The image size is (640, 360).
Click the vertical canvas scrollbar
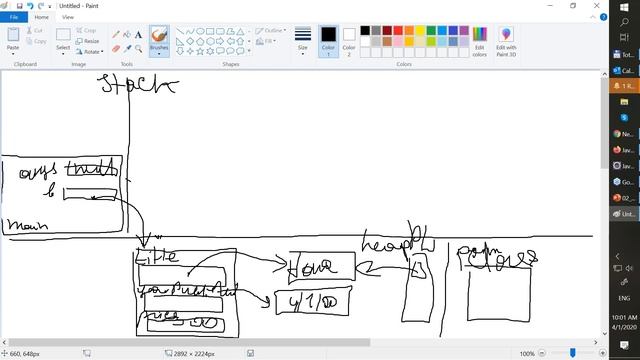pyautogui.click(x=604, y=123)
